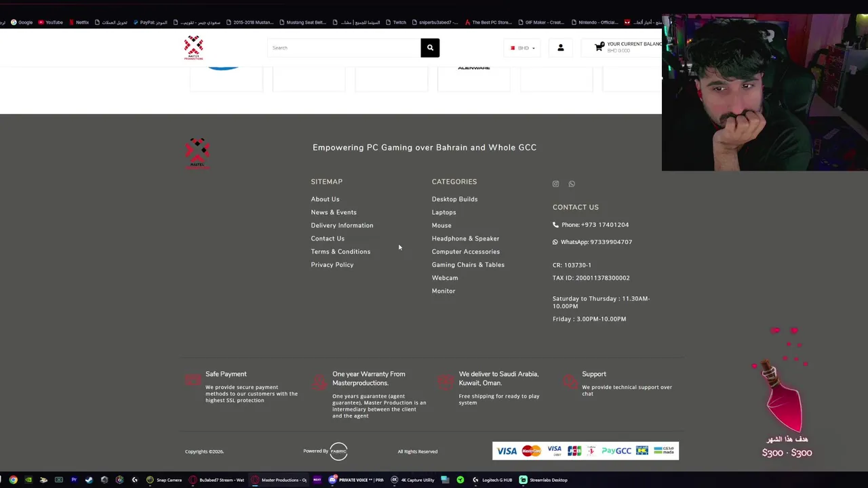The width and height of the screenshot is (868, 488).
Task: Click the JCB payment logo
Action: [574, 451]
